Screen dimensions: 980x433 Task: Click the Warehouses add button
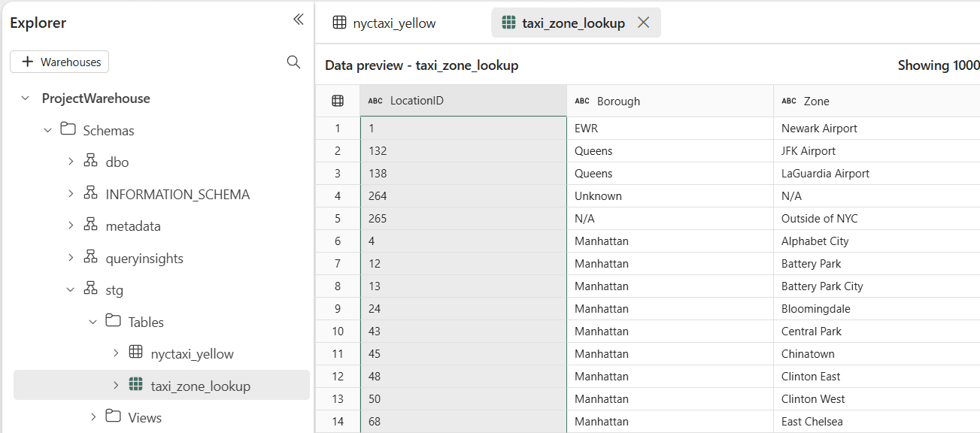coord(59,62)
